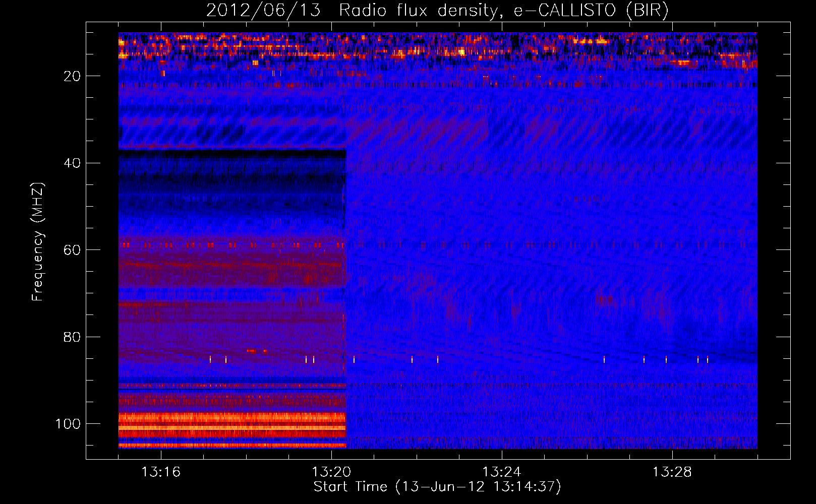Select the '13:16' time axis label
816x504 pixels.
point(161,472)
